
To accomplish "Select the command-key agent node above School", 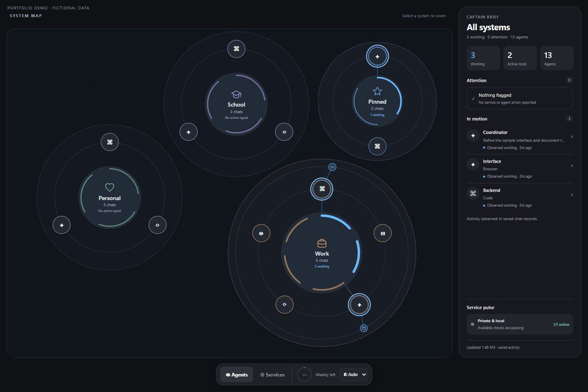I will [236, 49].
